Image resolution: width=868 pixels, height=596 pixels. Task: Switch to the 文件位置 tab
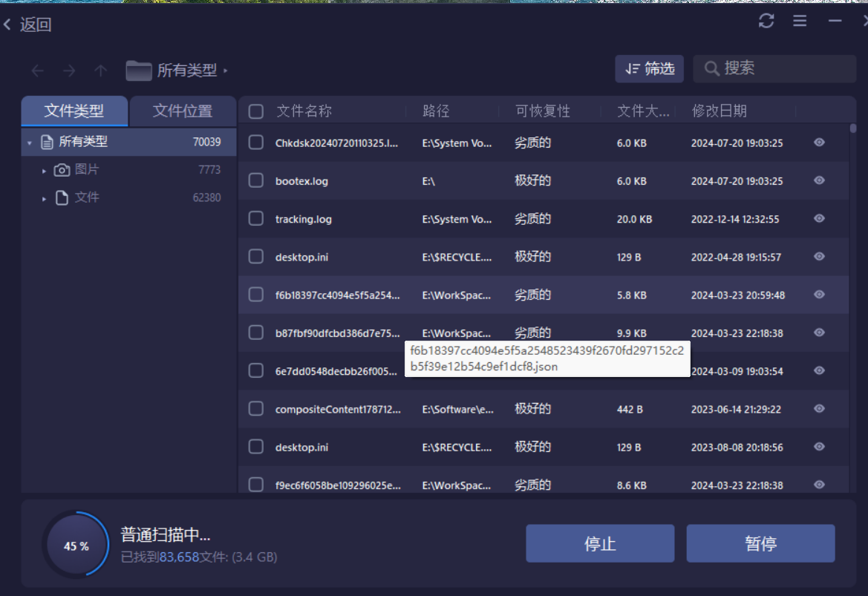183,111
